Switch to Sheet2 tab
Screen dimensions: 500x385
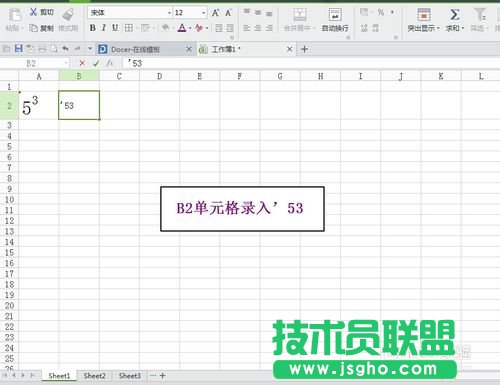94,376
